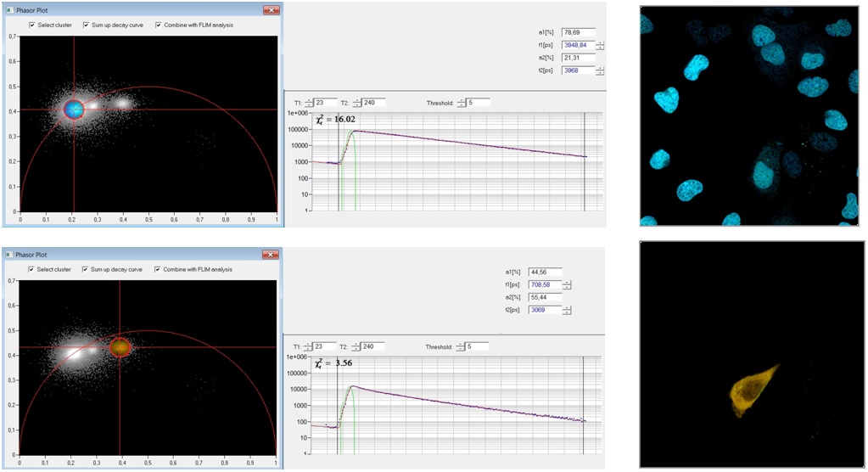This screenshot has width=868, height=472.
Task: Click the a1[%] field showing 78,69
Action: pos(577,32)
